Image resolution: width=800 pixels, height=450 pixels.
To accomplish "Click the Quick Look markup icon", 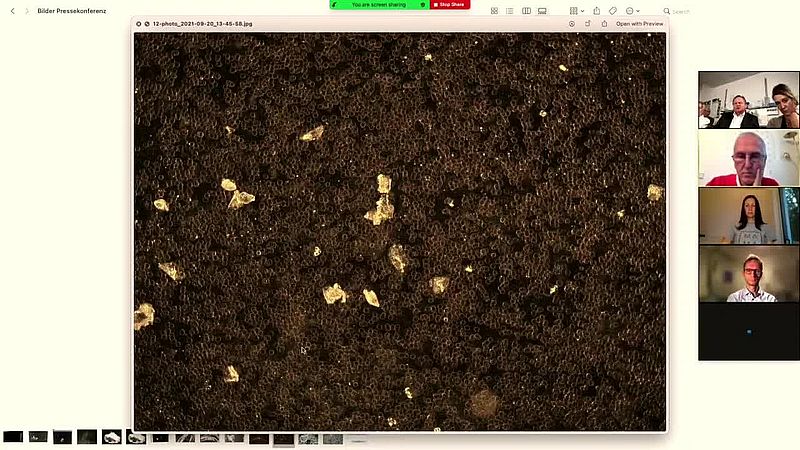I will point(572,23).
